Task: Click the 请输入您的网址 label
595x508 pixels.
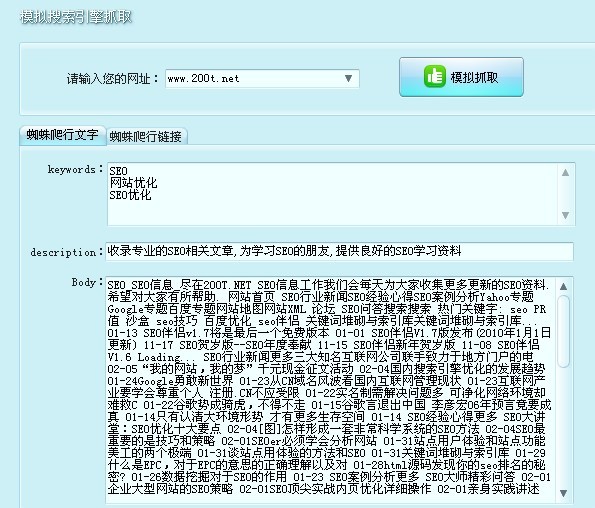Action: click(112, 79)
